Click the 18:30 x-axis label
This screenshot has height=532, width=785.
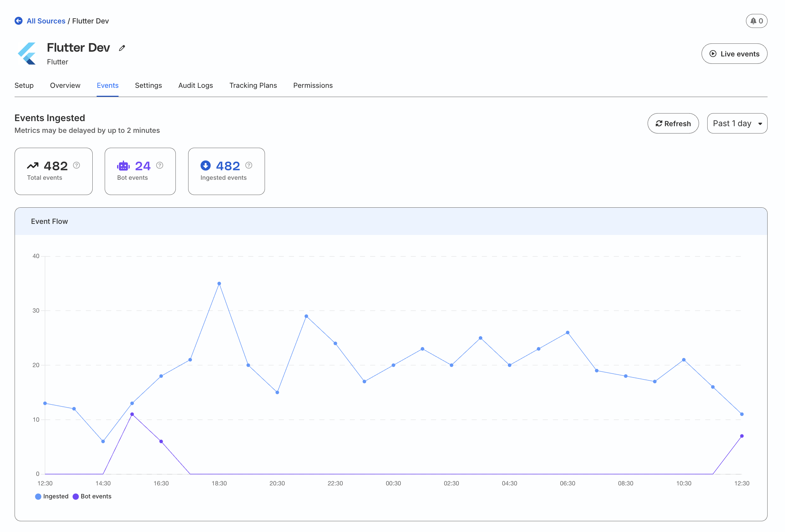[219, 483]
